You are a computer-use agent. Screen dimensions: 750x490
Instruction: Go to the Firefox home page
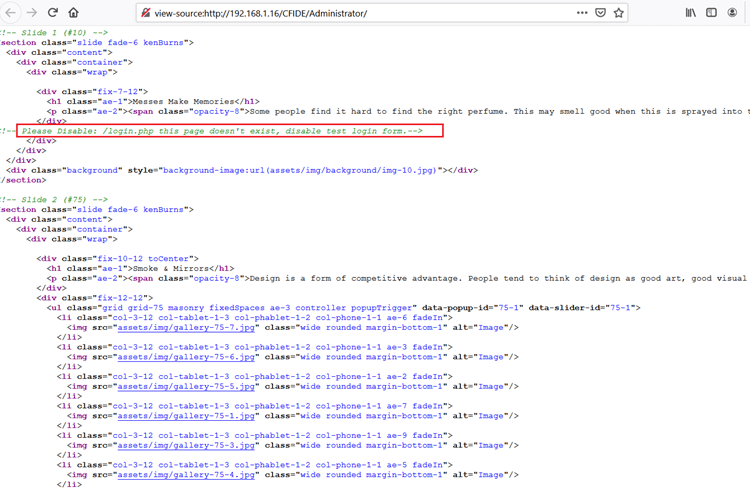pos(73,13)
